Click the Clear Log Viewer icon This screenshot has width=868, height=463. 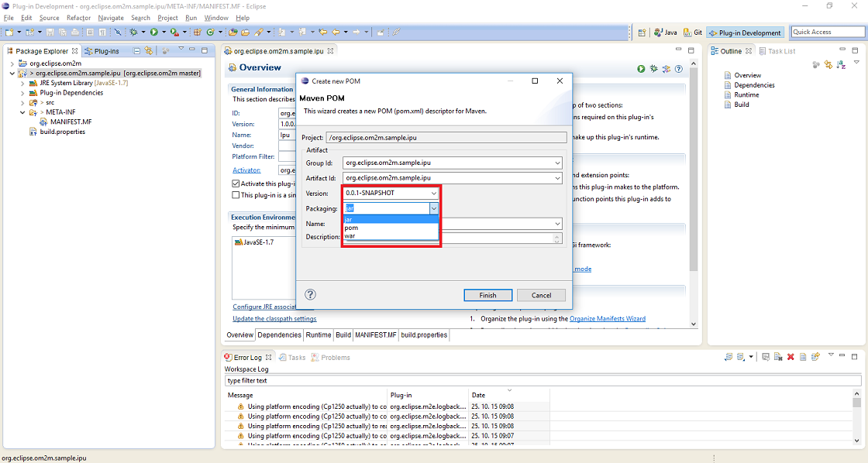click(x=778, y=357)
